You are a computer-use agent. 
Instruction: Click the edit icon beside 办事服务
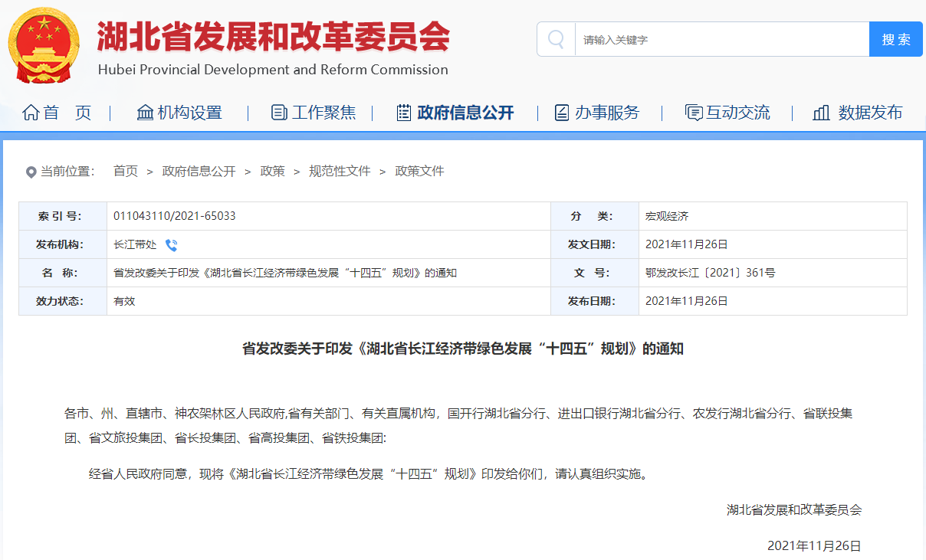click(x=562, y=113)
